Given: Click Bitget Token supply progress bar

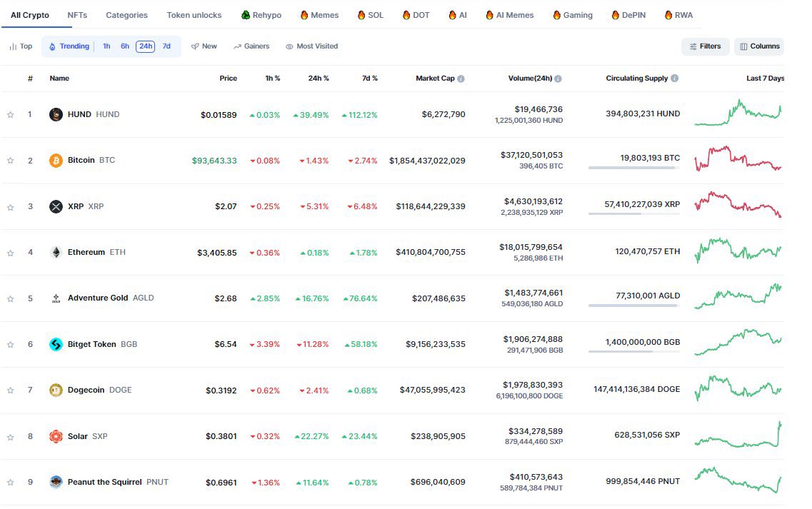Looking at the screenshot, I should click(634, 351).
